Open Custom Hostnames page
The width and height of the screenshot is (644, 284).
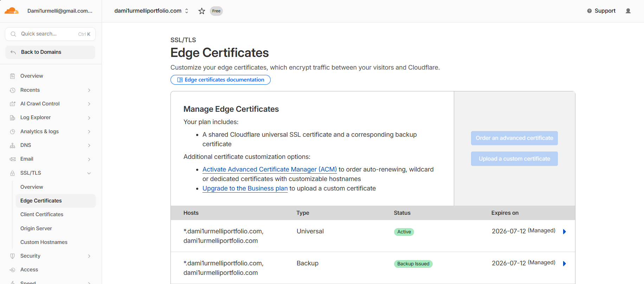pyautogui.click(x=44, y=242)
